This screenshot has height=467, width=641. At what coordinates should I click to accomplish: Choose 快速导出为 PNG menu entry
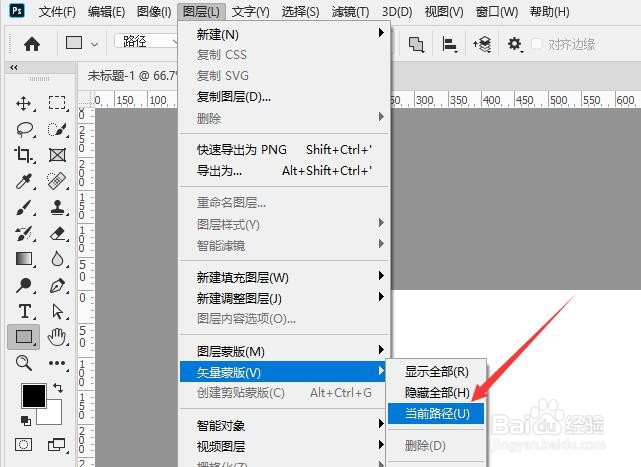coord(285,150)
